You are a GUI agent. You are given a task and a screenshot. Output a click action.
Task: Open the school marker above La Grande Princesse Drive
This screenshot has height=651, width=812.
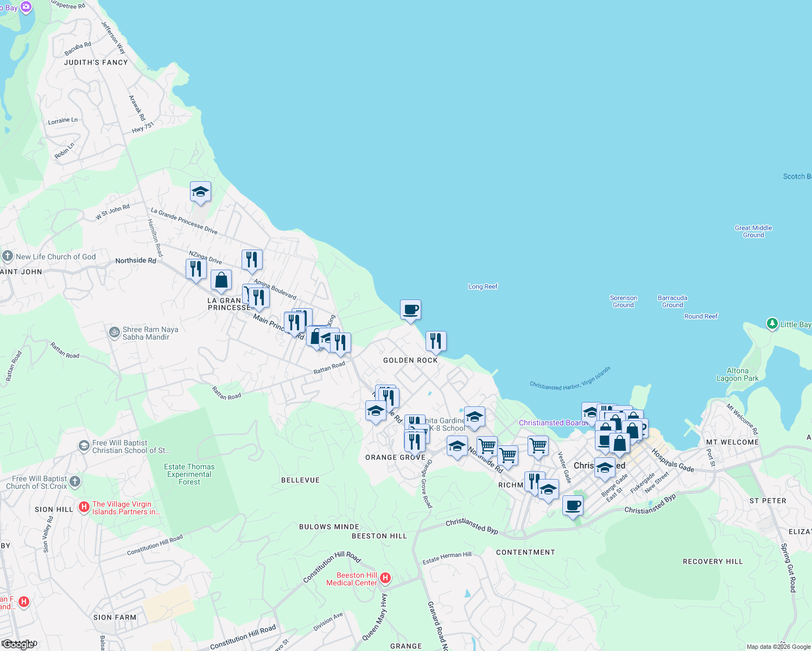(200, 192)
